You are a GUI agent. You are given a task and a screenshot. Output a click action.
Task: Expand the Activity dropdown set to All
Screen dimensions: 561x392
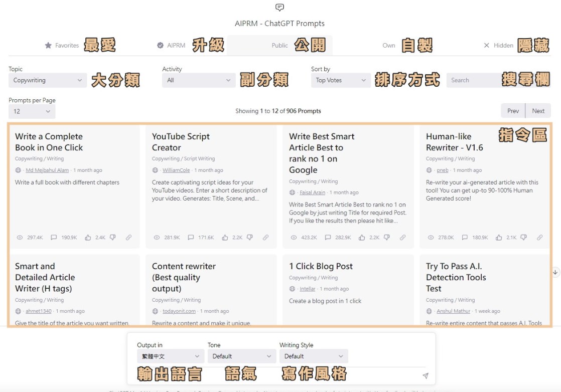(x=198, y=80)
